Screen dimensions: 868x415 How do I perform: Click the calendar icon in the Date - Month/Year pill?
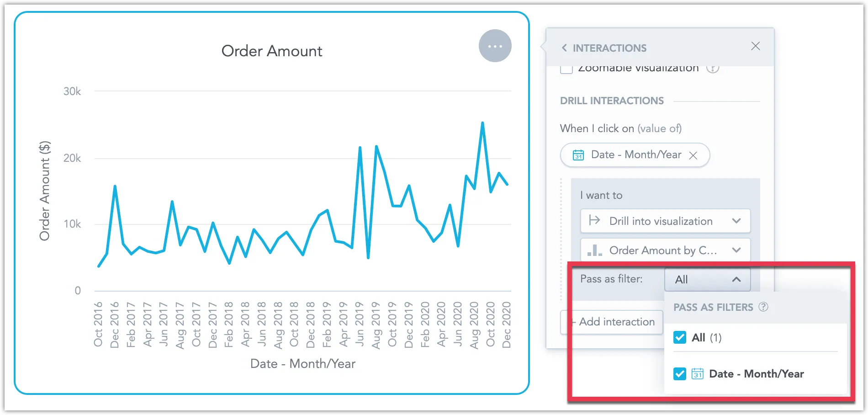click(578, 155)
